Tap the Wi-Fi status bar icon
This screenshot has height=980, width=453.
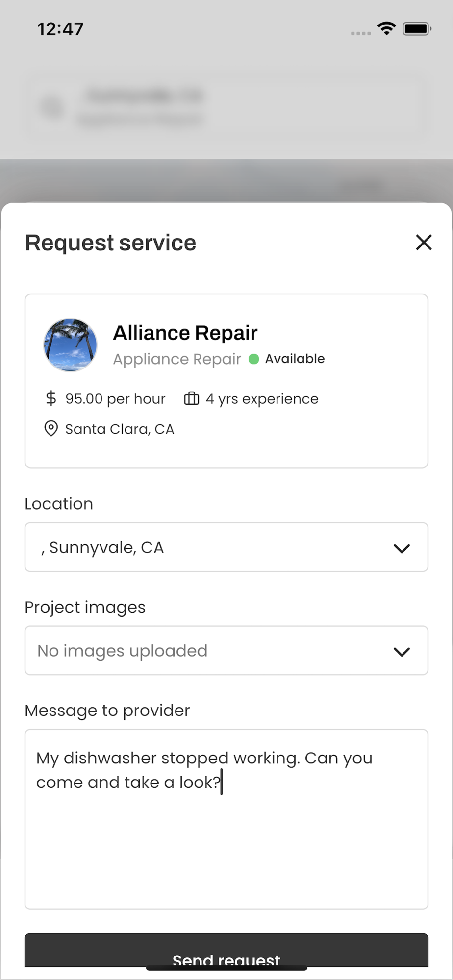[x=387, y=28]
